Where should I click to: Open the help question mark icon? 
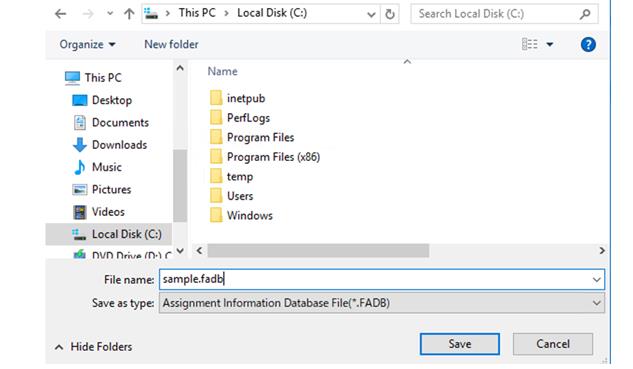coord(588,44)
